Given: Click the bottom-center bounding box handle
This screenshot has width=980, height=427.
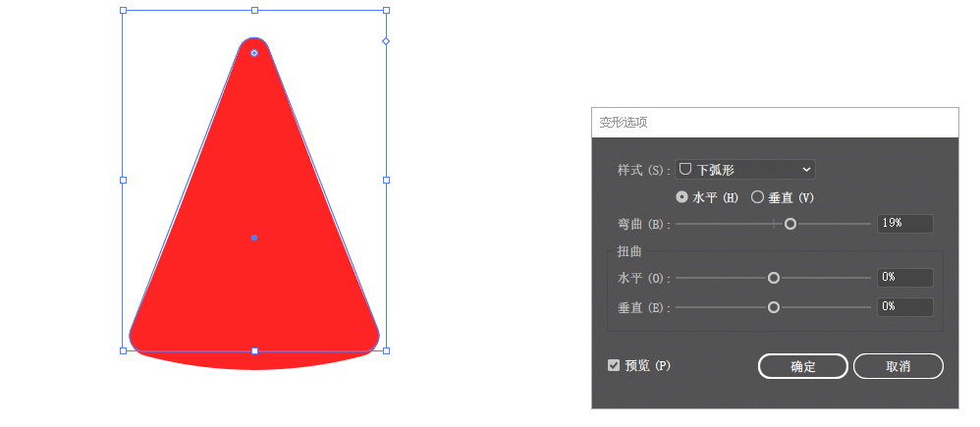Looking at the screenshot, I should coord(254,350).
